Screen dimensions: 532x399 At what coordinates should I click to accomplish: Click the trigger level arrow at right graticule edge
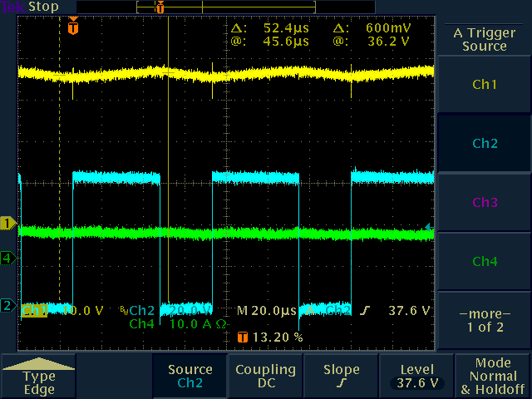tap(429, 226)
